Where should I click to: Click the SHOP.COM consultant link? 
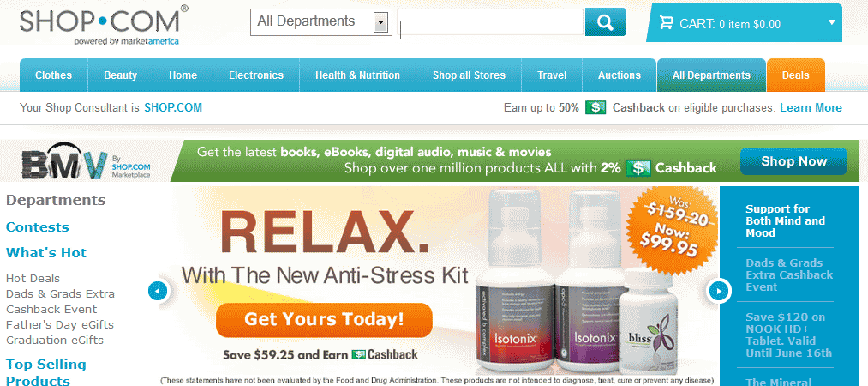click(173, 107)
